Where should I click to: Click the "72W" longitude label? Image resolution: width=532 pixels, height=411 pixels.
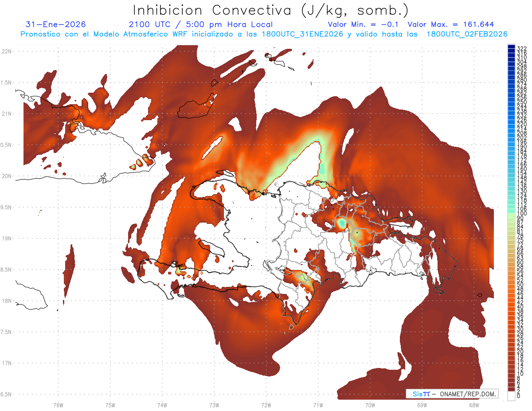point(266,405)
